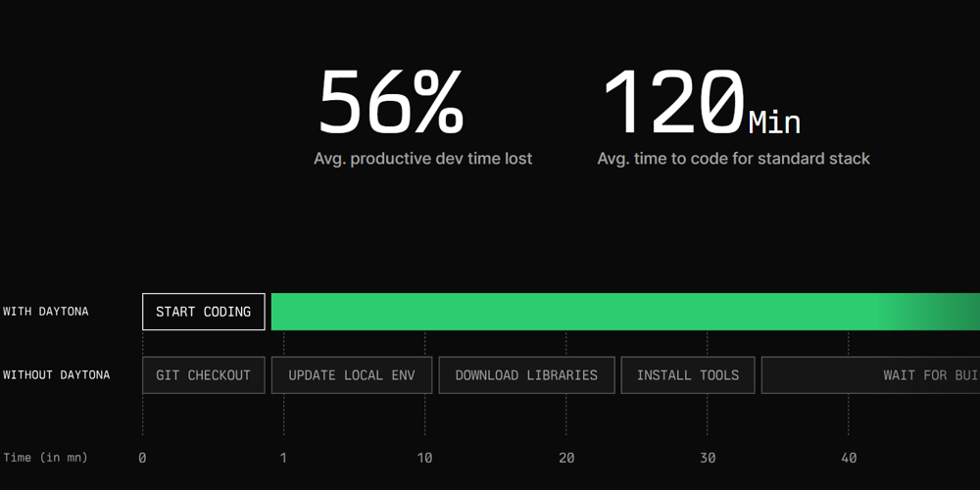Click the 120 Min statistic
Screen dimensions: 980x490
coord(700,104)
